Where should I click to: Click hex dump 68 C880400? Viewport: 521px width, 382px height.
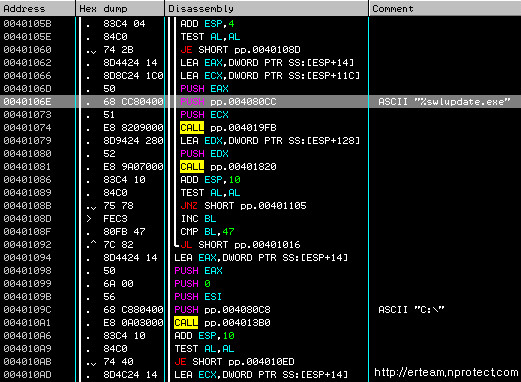pyautogui.click(x=133, y=310)
